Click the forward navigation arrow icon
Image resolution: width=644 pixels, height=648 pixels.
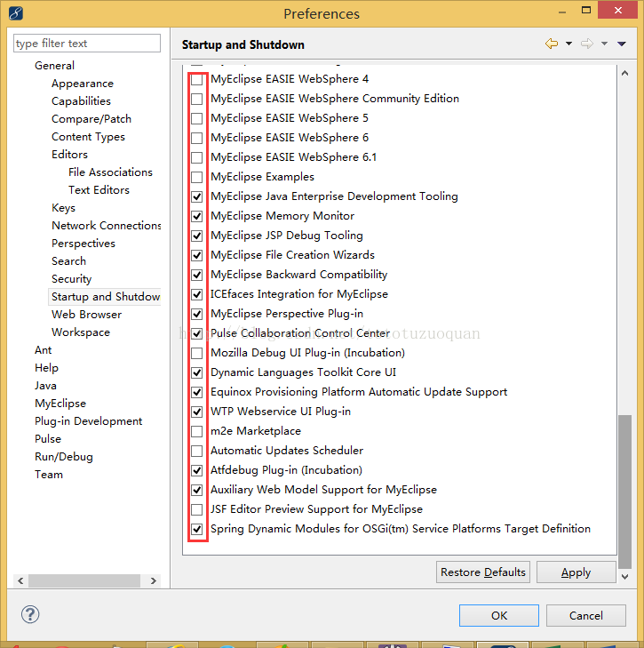click(587, 44)
